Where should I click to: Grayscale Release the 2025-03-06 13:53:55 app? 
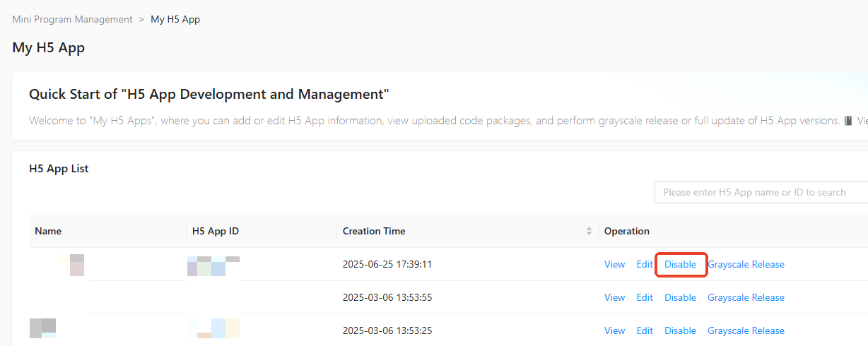pos(746,297)
